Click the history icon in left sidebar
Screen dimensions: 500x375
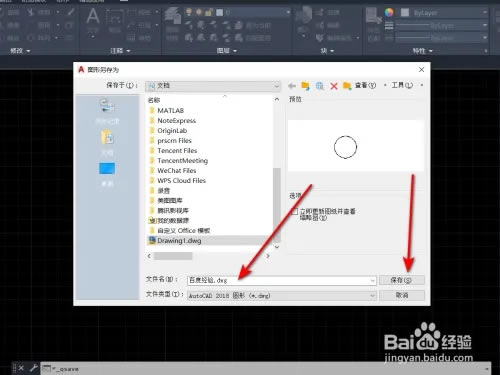click(x=107, y=105)
